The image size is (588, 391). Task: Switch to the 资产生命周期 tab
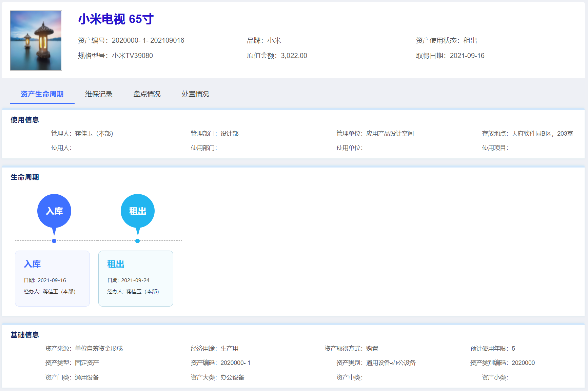[x=42, y=94]
